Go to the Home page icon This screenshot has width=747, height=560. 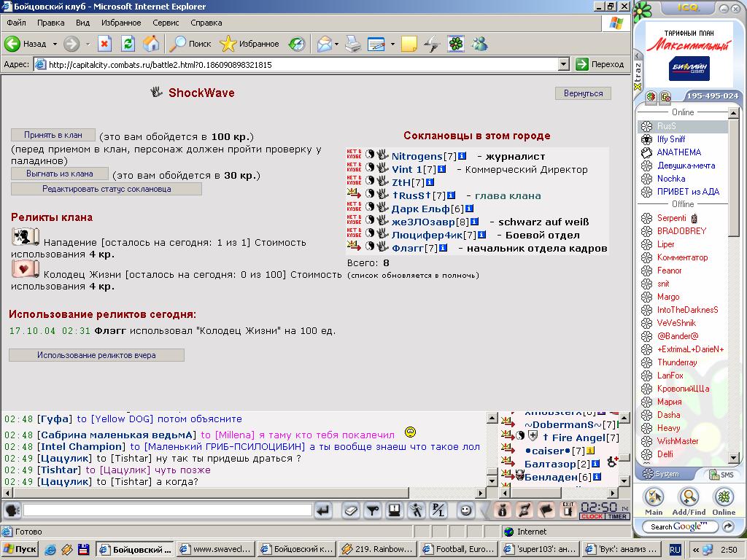click(151, 44)
